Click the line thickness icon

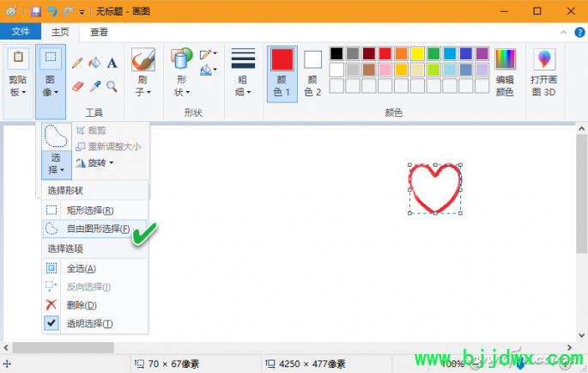point(243,58)
